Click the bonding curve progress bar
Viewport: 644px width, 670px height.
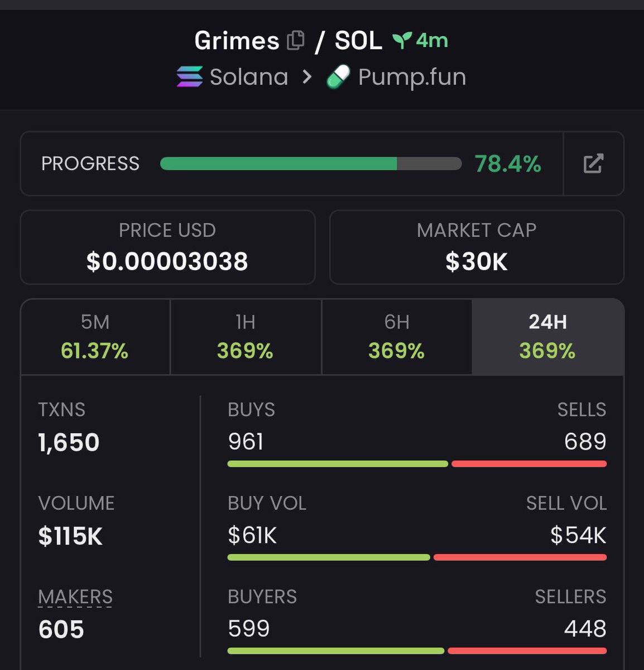pos(311,164)
